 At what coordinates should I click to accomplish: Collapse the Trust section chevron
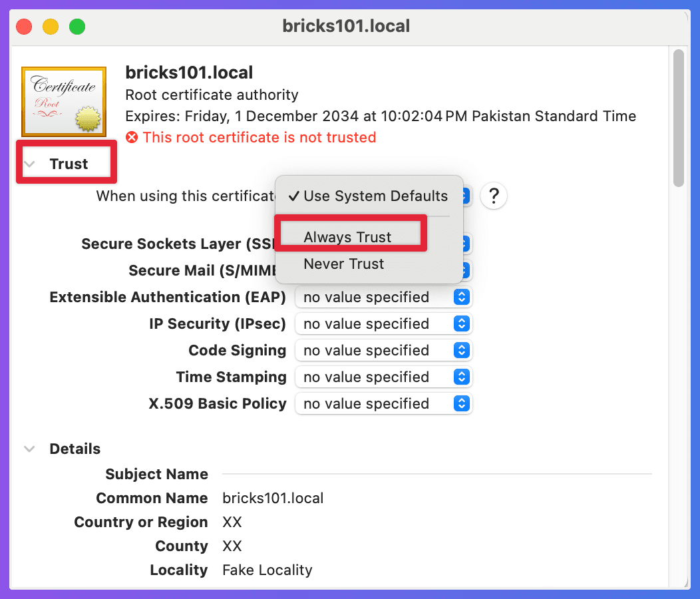(x=29, y=164)
